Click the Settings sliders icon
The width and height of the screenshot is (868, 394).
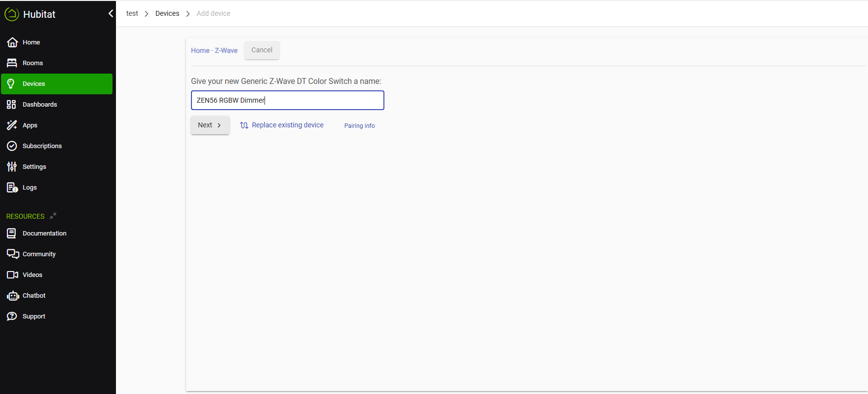(12, 167)
